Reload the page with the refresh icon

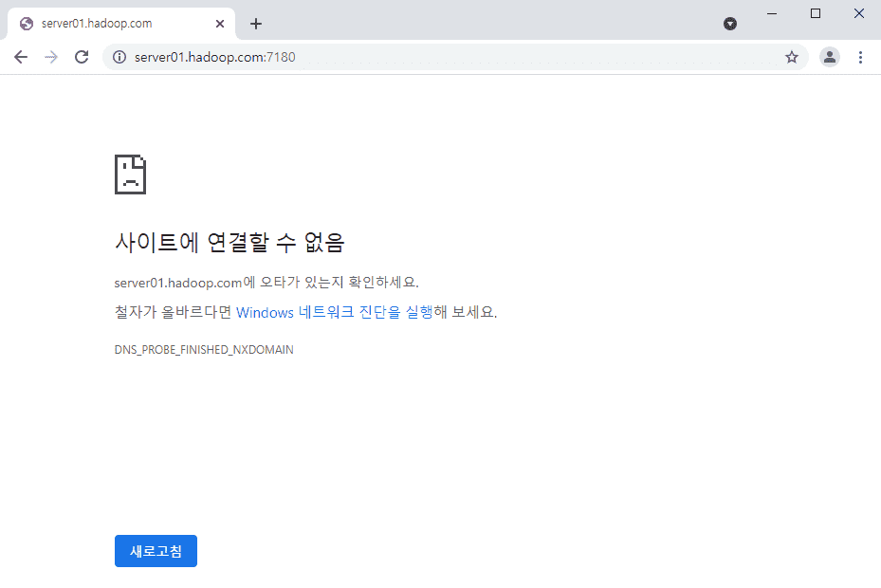point(83,57)
